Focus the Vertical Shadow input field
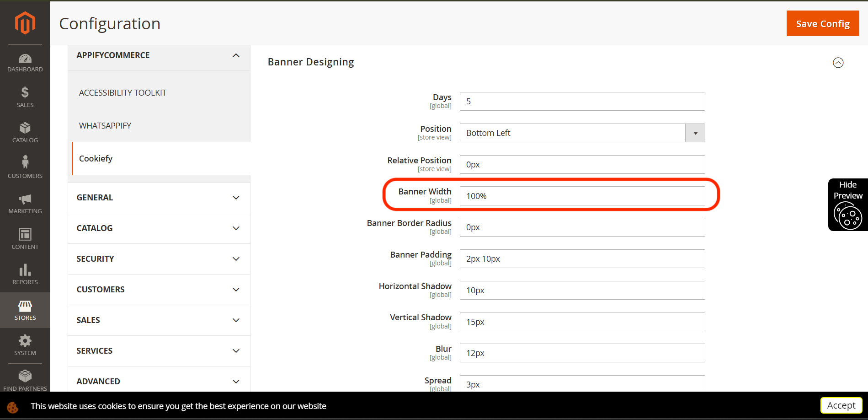Image resolution: width=868 pixels, height=420 pixels. pyautogui.click(x=582, y=322)
